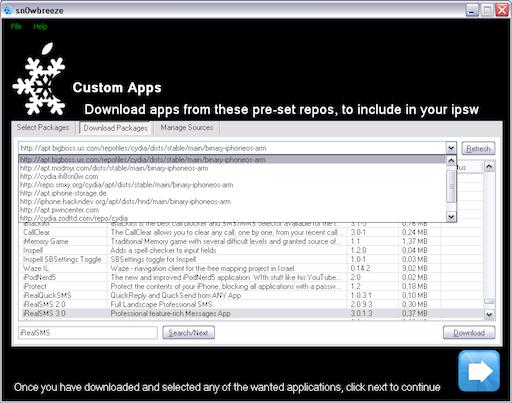Screen dimensions: 512x403
Task: Click the iRealSMS search input field
Action: pyautogui.click(x=88, y=333)
